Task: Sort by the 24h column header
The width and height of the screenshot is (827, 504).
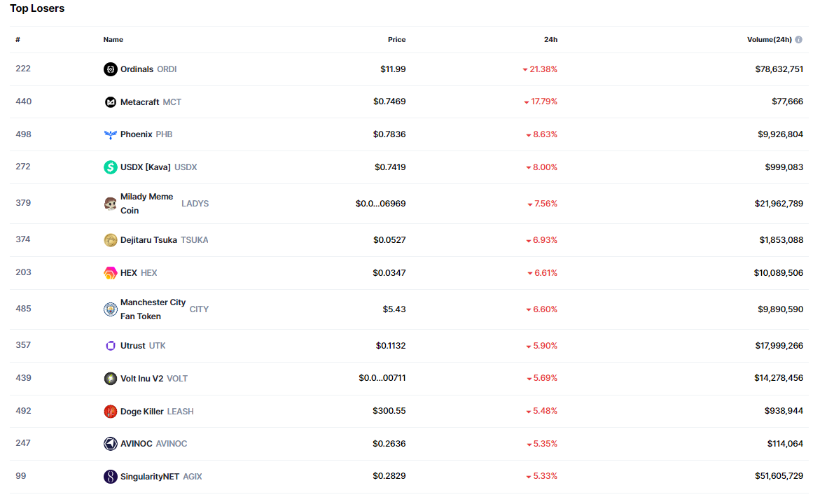Action: [550, 40]
